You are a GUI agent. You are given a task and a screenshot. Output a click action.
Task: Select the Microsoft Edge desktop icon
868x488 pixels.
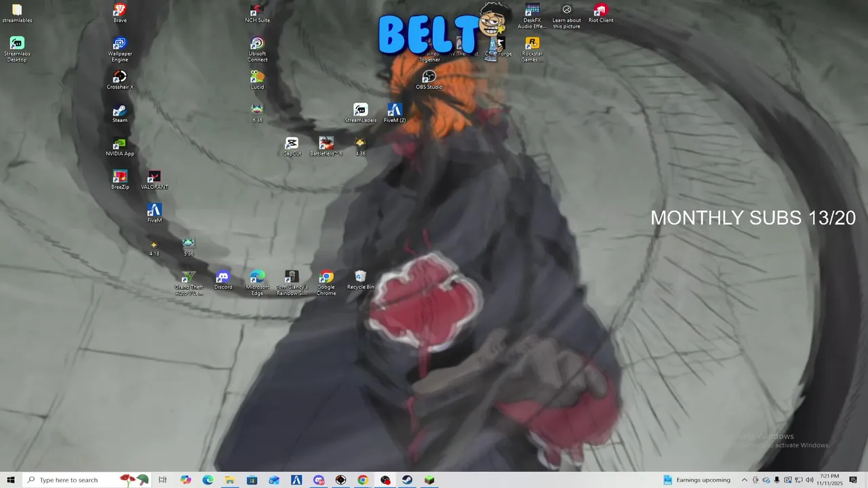coord(257,283)
